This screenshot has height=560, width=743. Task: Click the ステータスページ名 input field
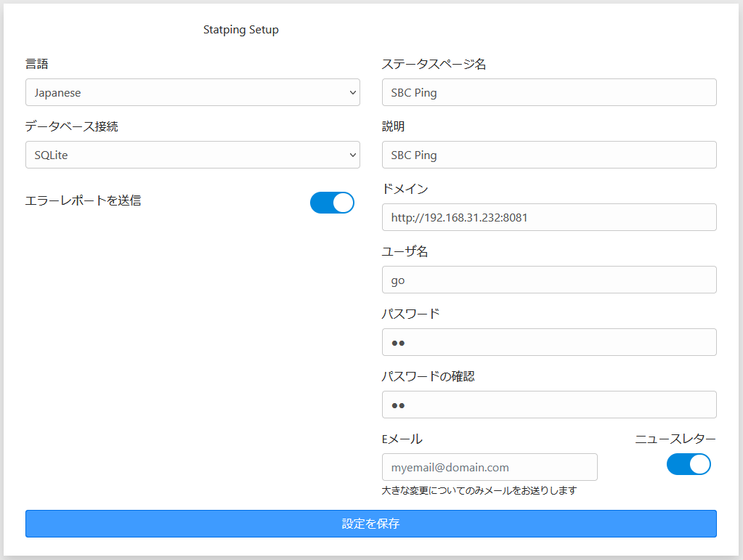click(549, 92)
